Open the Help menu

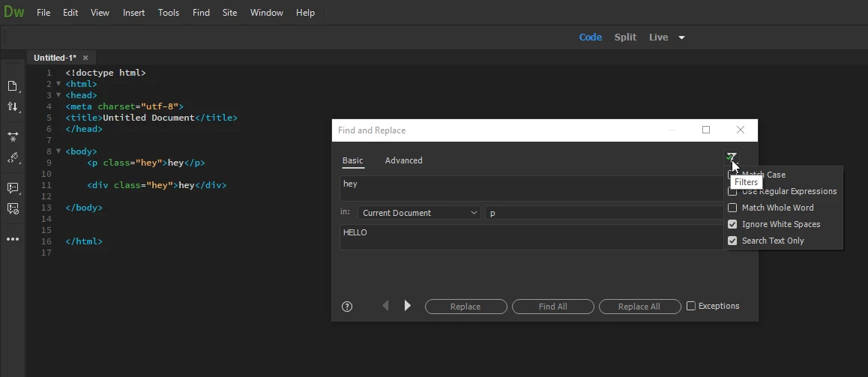click(x=305, y=12)
